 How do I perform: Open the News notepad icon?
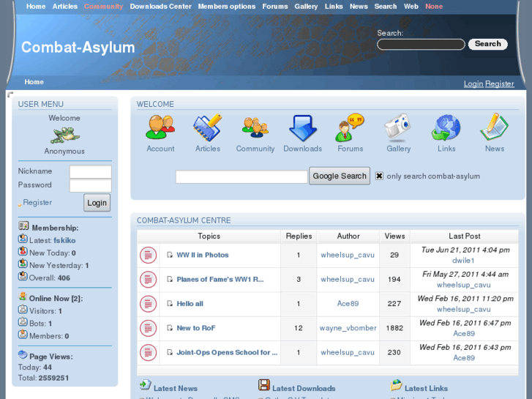(x=494, y=127)
